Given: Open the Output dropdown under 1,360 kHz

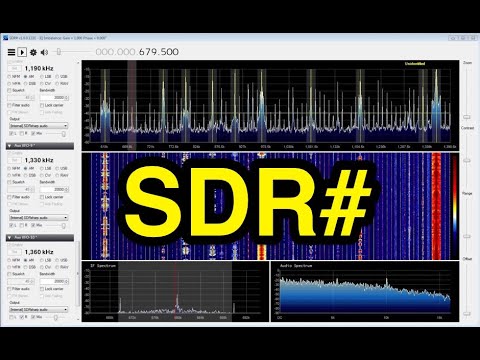Looking at the screenshot, I should pos(39,310).
